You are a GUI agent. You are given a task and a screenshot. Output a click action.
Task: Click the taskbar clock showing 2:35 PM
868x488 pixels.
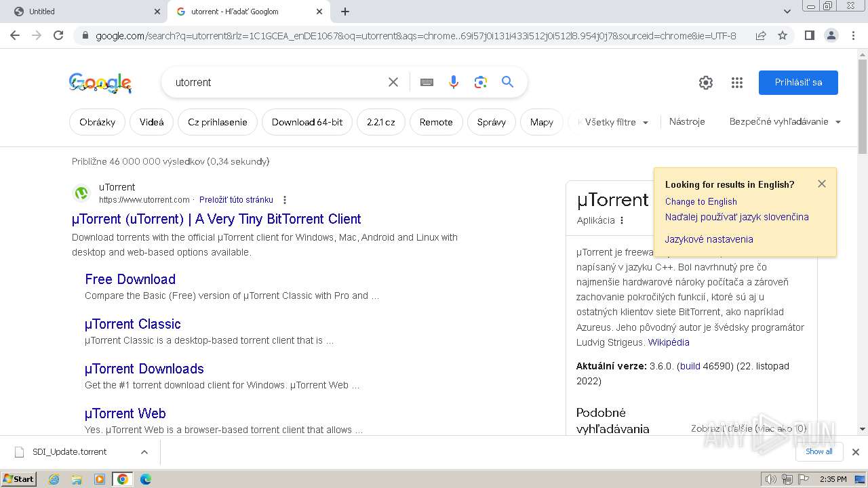click(833, 479)
